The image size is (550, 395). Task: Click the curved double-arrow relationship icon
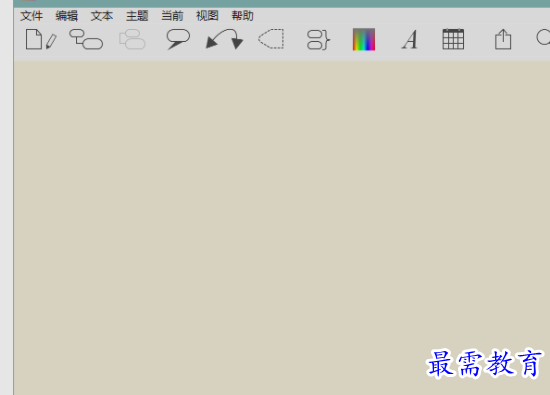click(224, 39)
